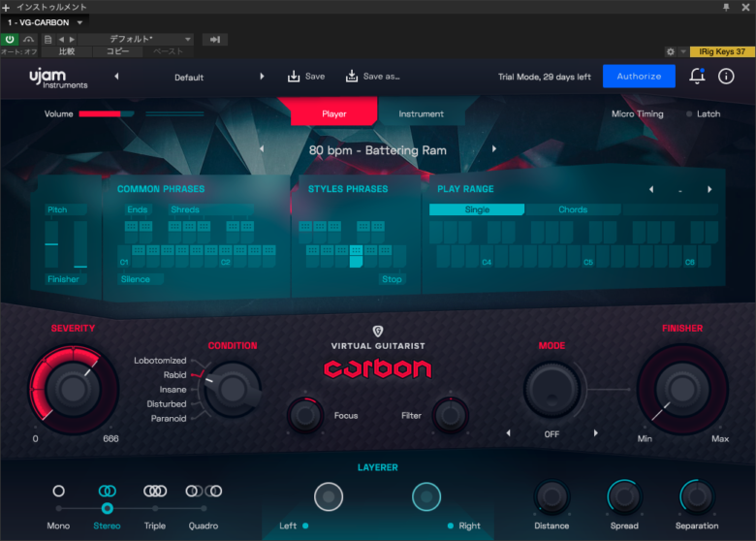Select the Triple three-circle icon
The width and height of the screenshot is (756, 541).
click(x=155, y=491)
